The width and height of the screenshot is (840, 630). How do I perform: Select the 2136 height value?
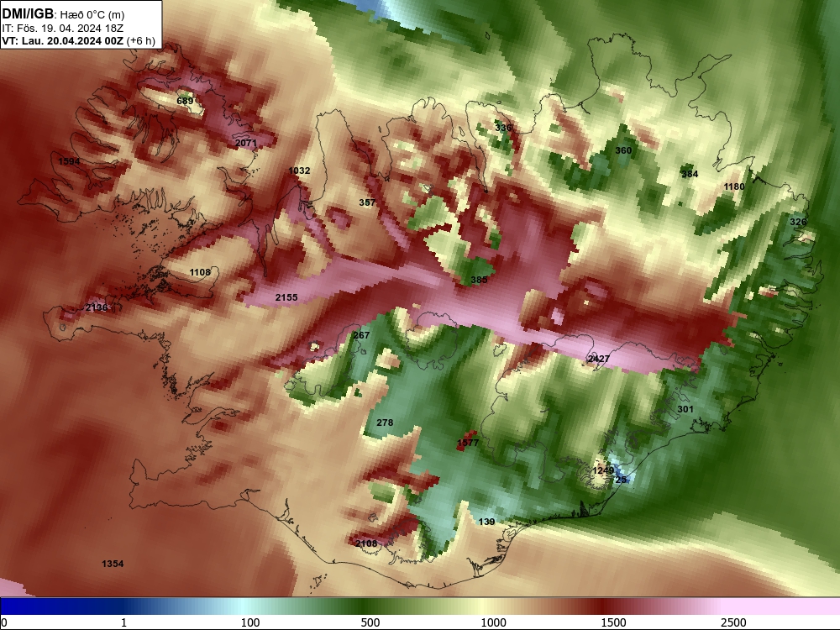pyautogui.click(x=97, y=307)
